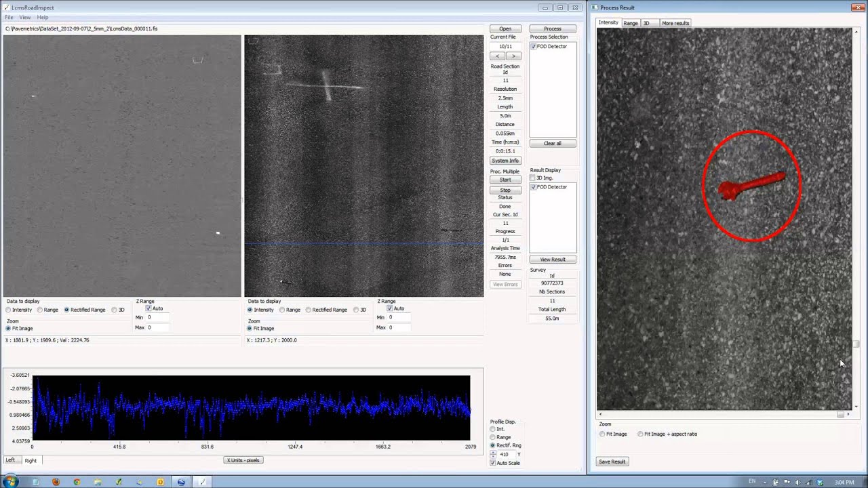Launch Chrome from the taskbar
This screenshot has height=488, width=868.
point(77,482)
